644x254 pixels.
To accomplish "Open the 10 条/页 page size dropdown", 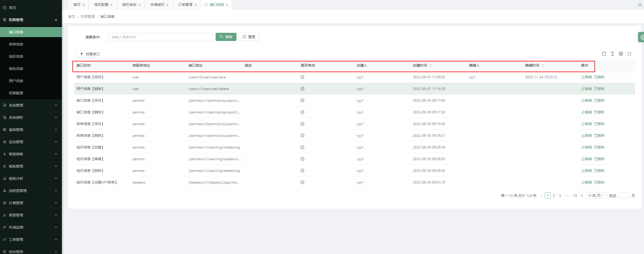I will pyautogui.click(x=596, y=196).
